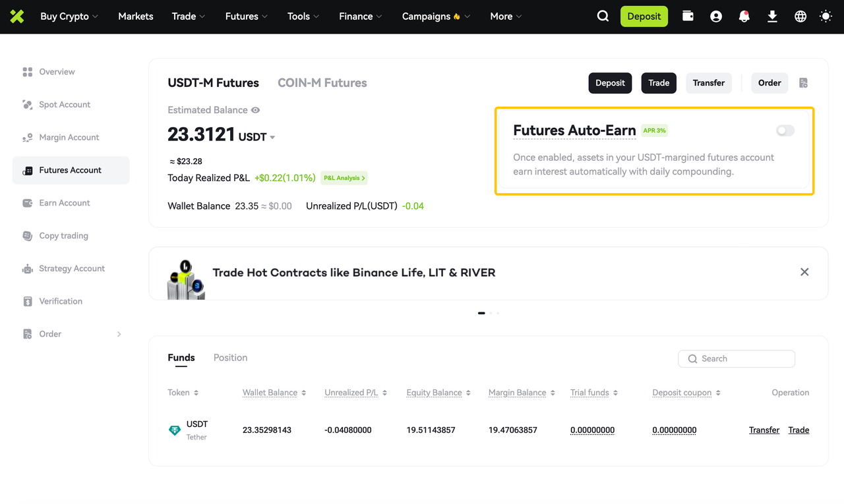Screen dimensions: 844x504
Task: Switch to the COIN-M Futures tab
Action: (322, 83)
